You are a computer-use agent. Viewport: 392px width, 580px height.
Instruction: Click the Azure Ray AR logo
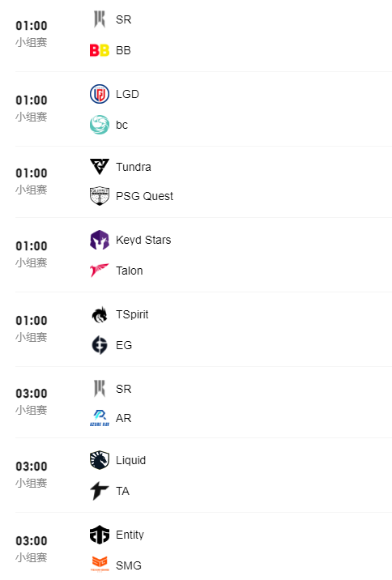point(100,418)
